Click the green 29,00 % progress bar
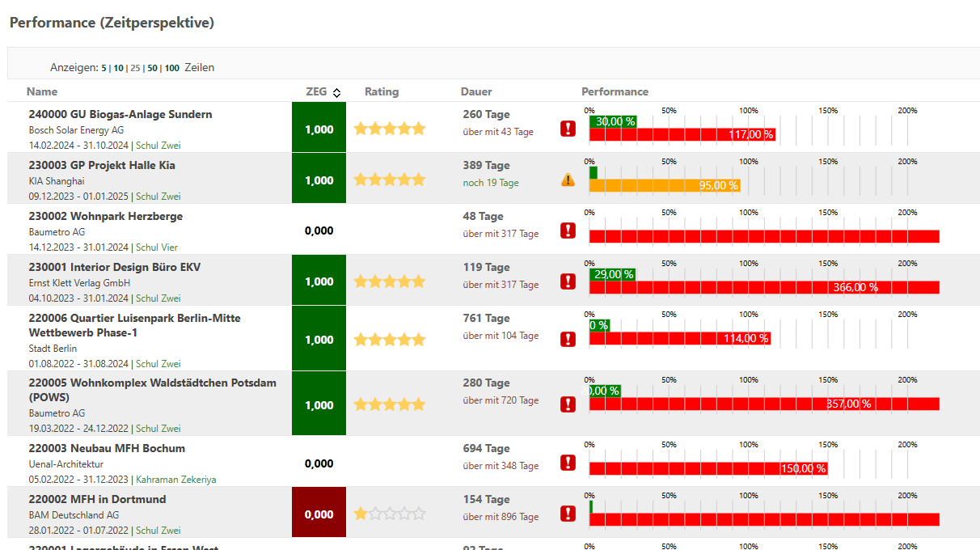Screen dimensions: 980x550 [612, 274]
